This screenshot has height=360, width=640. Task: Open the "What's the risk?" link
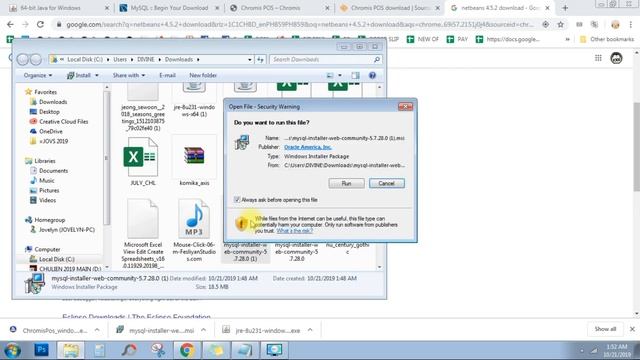coord(294,231)
